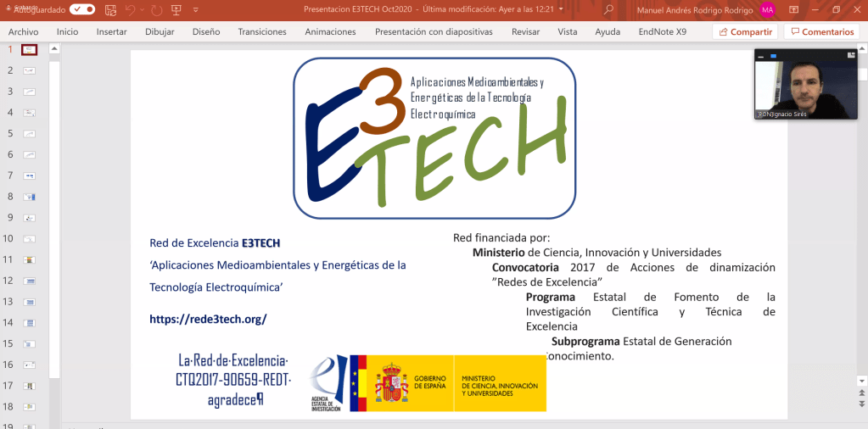
Task: Open the MA account avatar
Action: click(767, 9)
